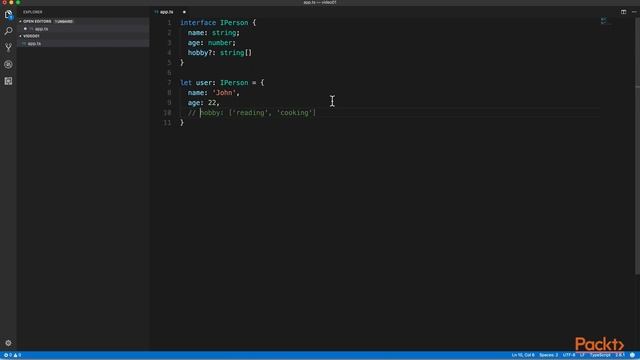Click Ln 10, Col 6 cursor position
The width and height of the screenshot is (640, 360).
pyautogui.click(x=523, y=355)
